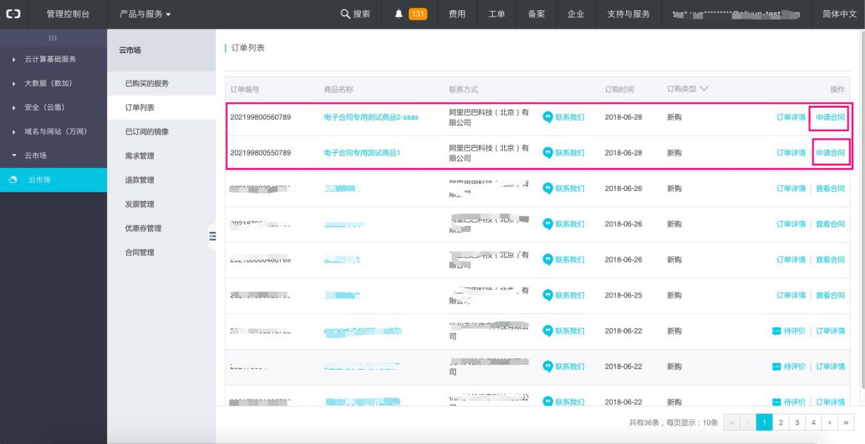The width and height of the screenshot is (865, 444).
Task: Open product 电子合同专用测试商品2-saas
Action: coord(371,117)
